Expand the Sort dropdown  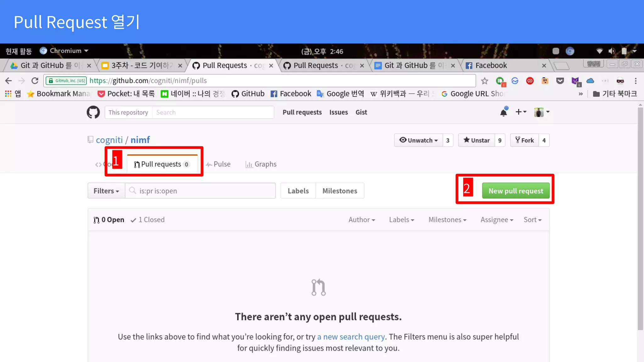pos(532,220)
